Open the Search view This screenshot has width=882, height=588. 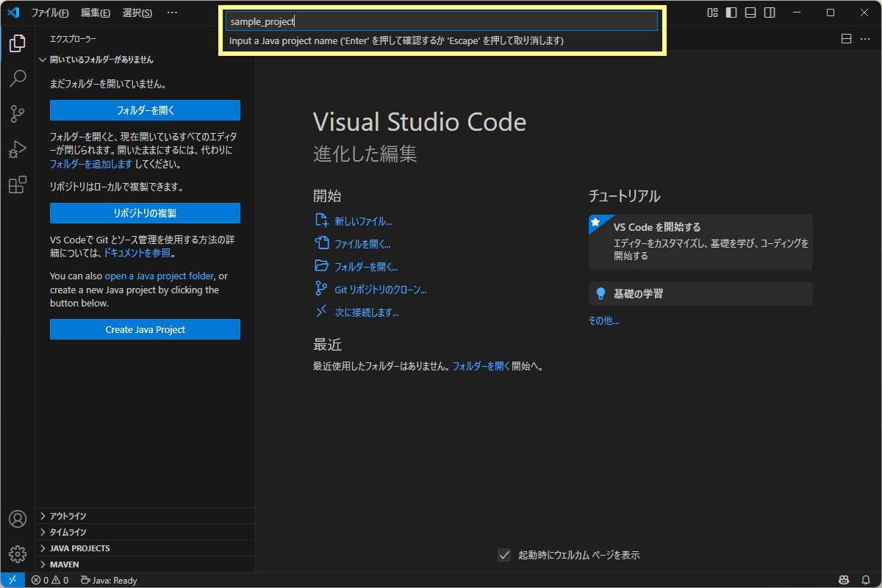point(16,79)
